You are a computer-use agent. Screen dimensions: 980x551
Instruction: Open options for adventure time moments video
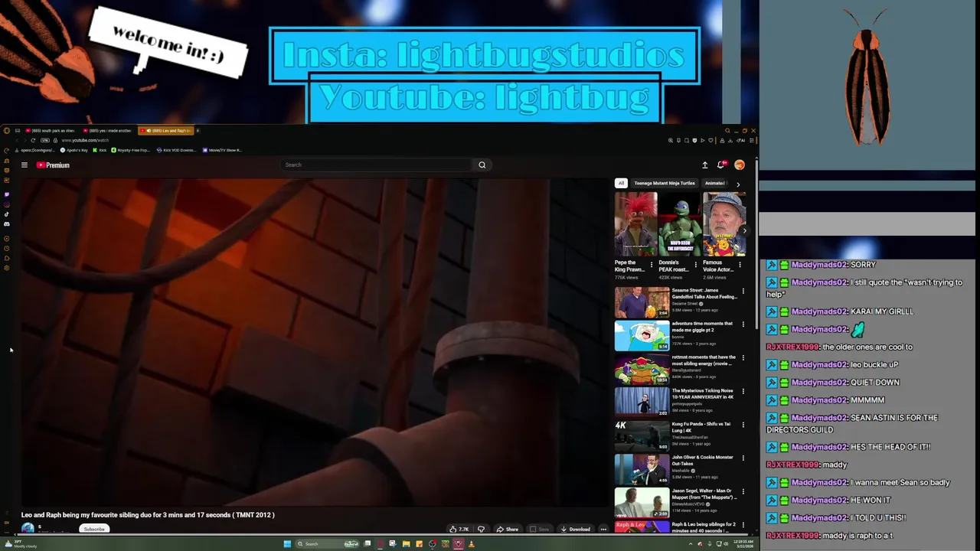743,324
